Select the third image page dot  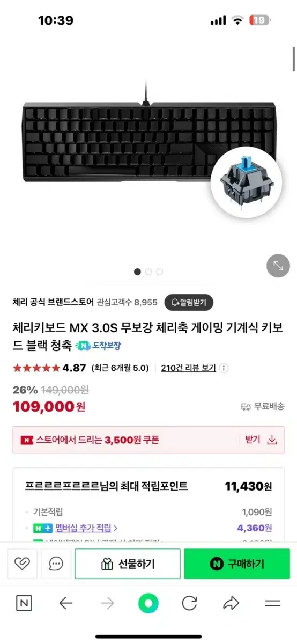click(159, 272)
